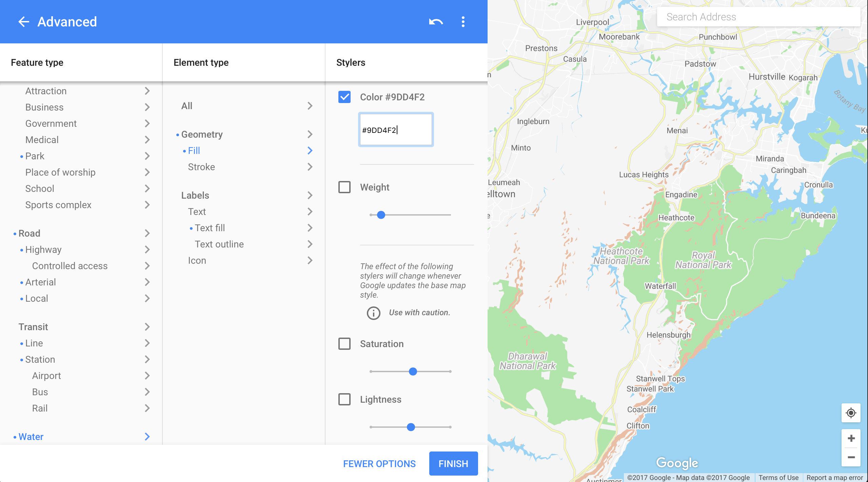This screenshot has height=482, width=868.
Task: Select the Text outline element
Action: click(219, 244)
